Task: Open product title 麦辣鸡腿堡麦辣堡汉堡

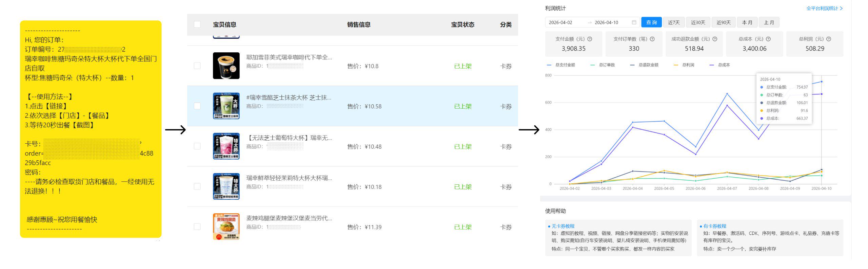Action: click(289, 218)
